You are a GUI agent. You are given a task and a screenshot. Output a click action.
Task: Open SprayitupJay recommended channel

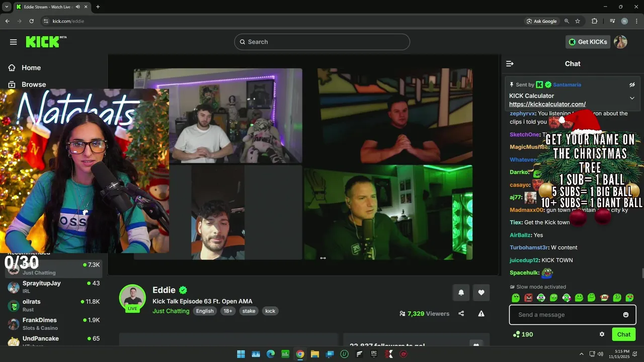coord(54,287)
